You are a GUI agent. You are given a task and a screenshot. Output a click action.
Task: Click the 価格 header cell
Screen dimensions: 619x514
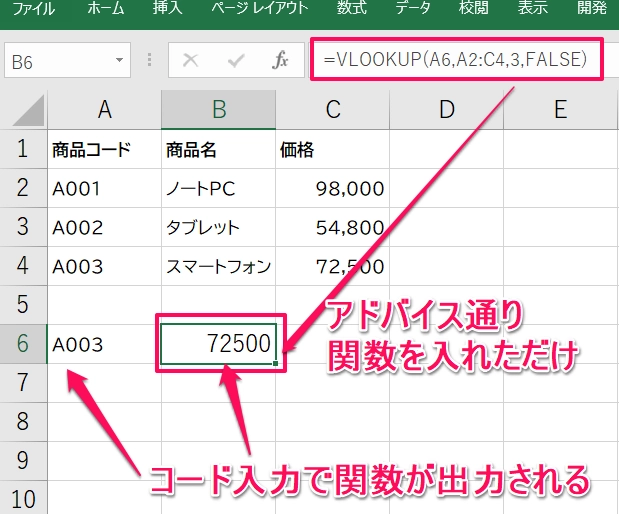click(332, 149)
